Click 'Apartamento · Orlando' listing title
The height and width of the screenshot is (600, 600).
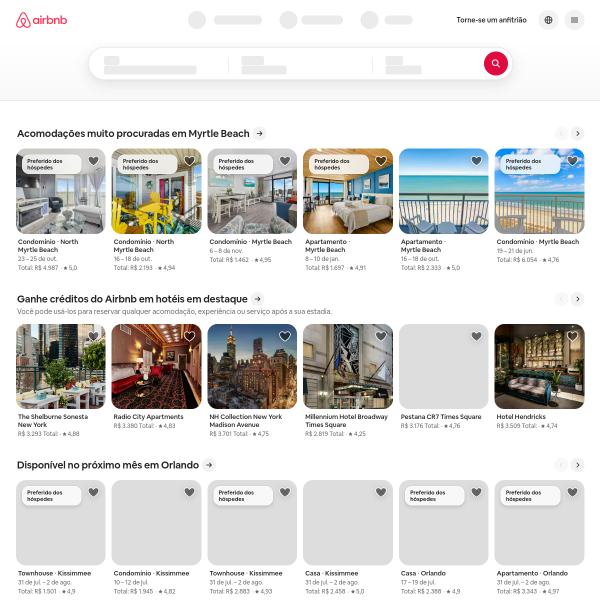click(x=532, y=573)
